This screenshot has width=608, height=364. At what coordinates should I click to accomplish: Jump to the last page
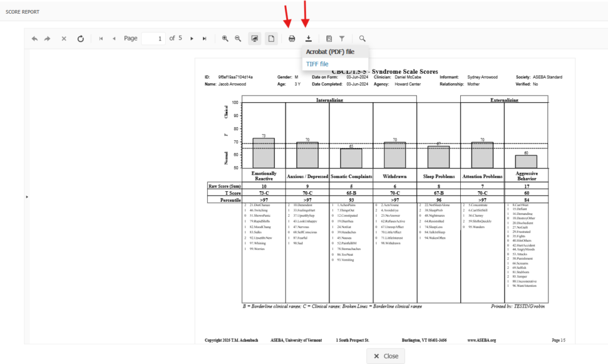pyautogui.click(x=204, y=39)
